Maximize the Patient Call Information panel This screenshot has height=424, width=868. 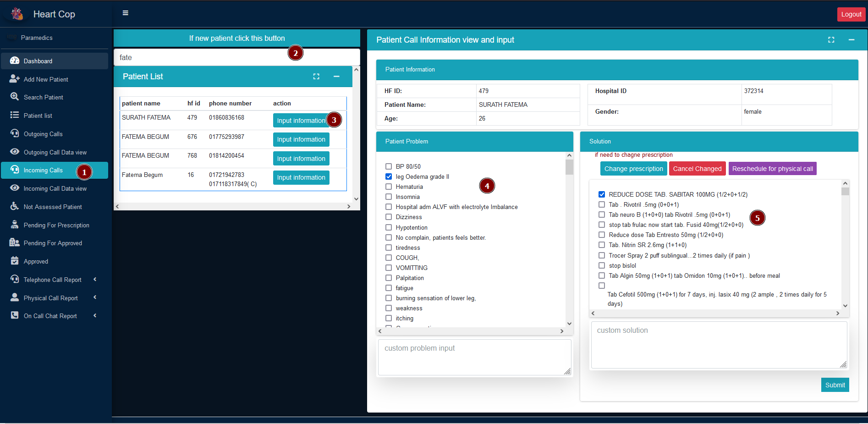(831, 40)
